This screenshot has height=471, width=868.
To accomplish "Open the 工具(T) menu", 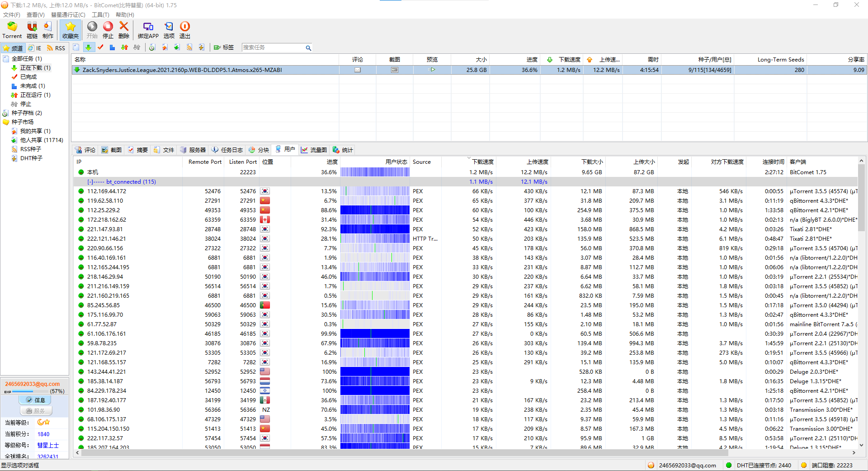I will point(100,15).
